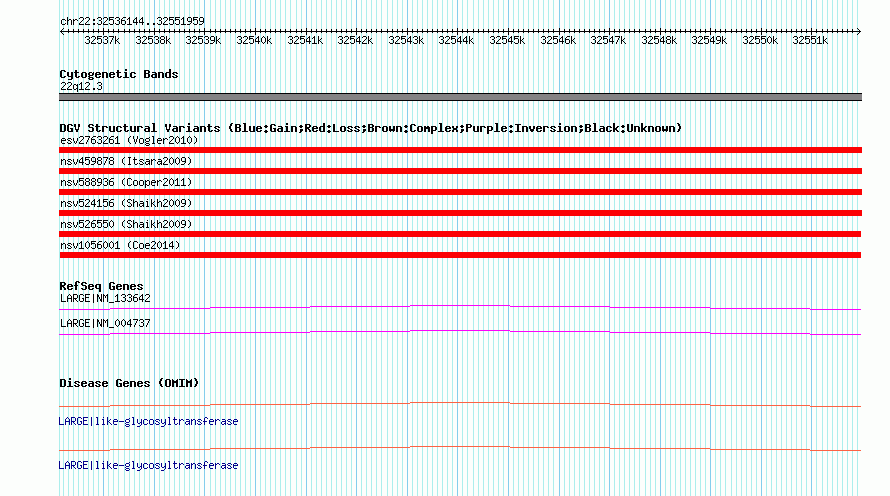Click the 32550k ruler tick label
890x496 pixels.
click(x=760, y=40)
